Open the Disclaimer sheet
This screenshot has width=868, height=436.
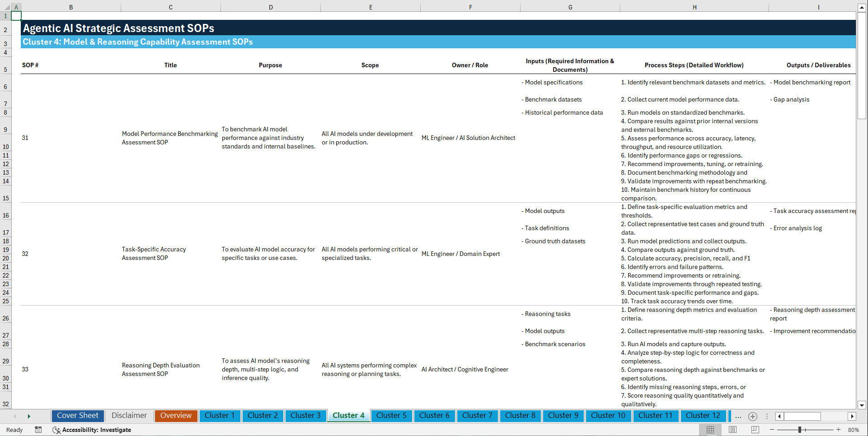(x=129, y=416)
